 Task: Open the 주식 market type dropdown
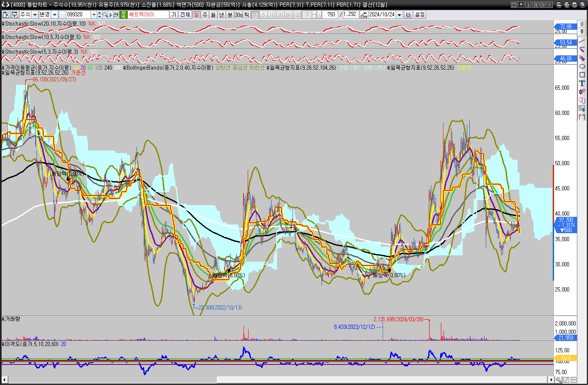tap(35, 15)
